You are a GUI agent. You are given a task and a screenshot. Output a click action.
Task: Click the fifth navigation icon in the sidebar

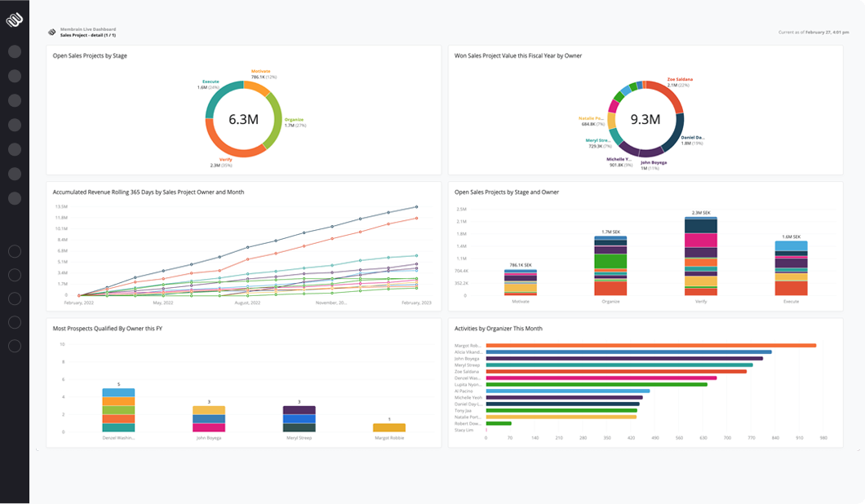click(x=14, y=149)
